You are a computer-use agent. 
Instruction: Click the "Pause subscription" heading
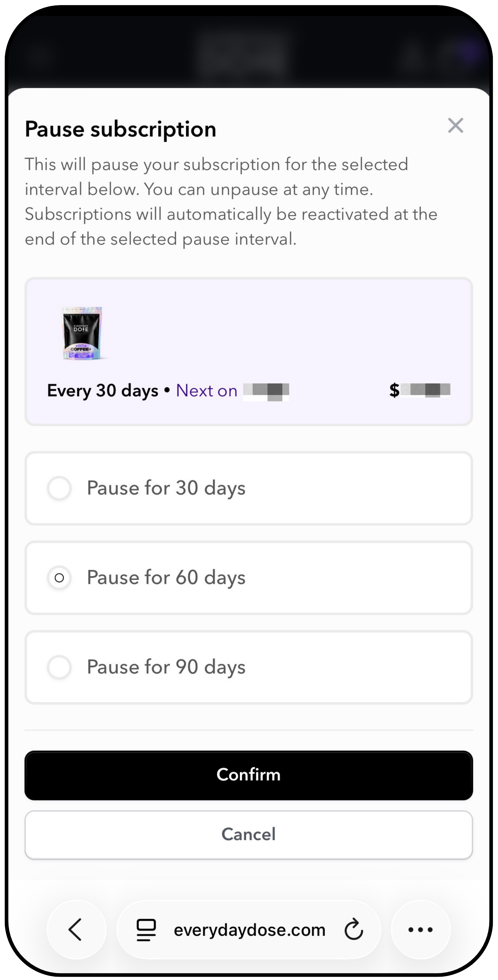pos(121,129)
